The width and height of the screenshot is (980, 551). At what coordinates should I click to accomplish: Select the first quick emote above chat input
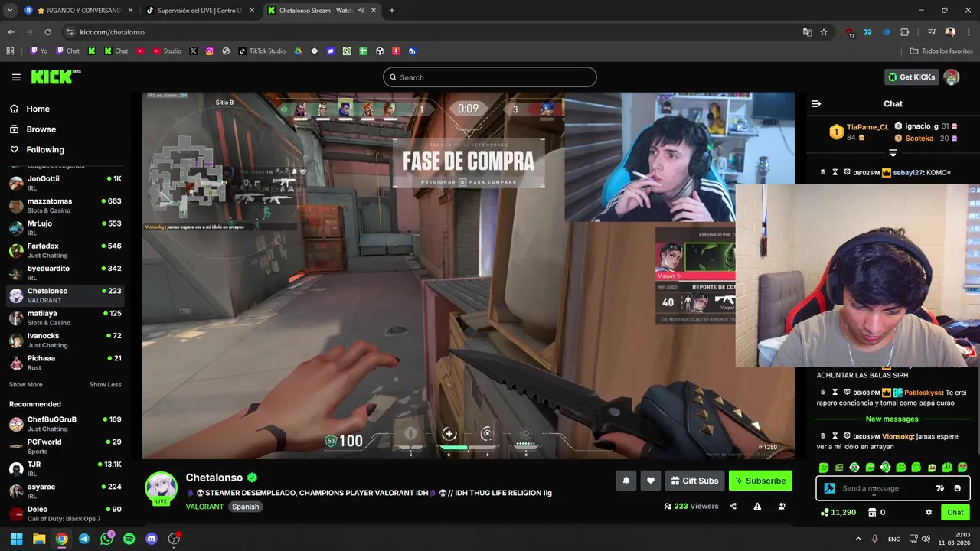(x=824, y=468)
